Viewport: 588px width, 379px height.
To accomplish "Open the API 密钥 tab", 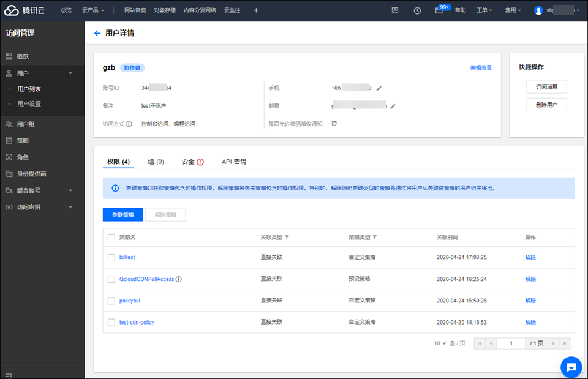I will [x=233, y=162].
